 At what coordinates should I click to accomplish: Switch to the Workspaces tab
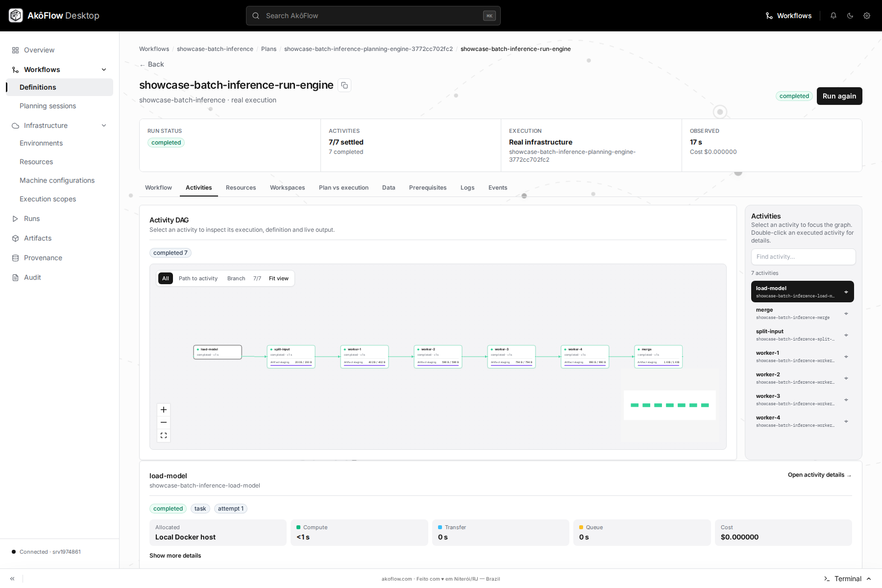[x=288, y=188]
